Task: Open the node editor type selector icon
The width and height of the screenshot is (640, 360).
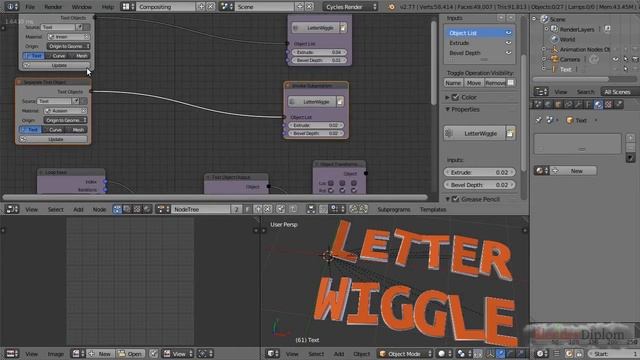Action: (12, 209)
